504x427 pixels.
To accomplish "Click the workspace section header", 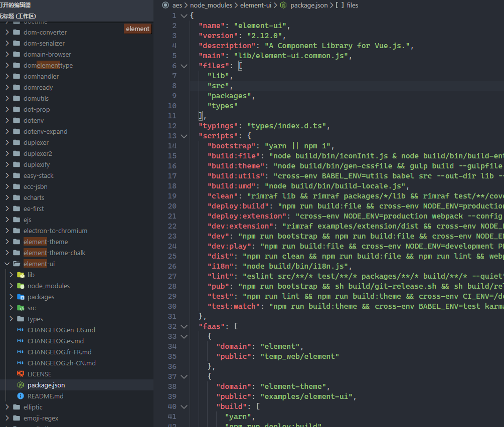I will coord(77,16).
